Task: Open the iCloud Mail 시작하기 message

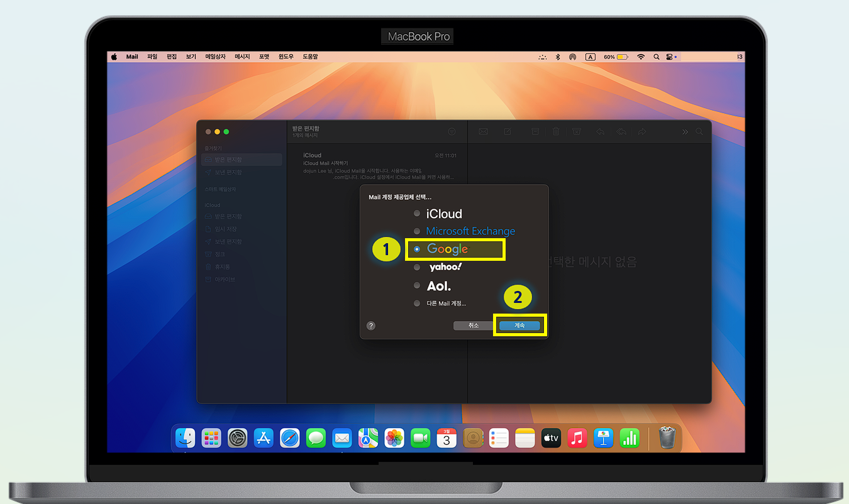Action: tap(377, 166)
